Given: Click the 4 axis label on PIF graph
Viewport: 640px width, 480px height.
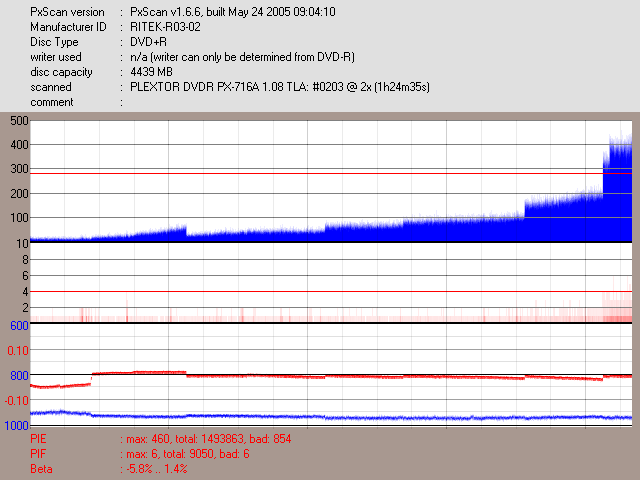Looking at the screenshot, I should (25, 292).
